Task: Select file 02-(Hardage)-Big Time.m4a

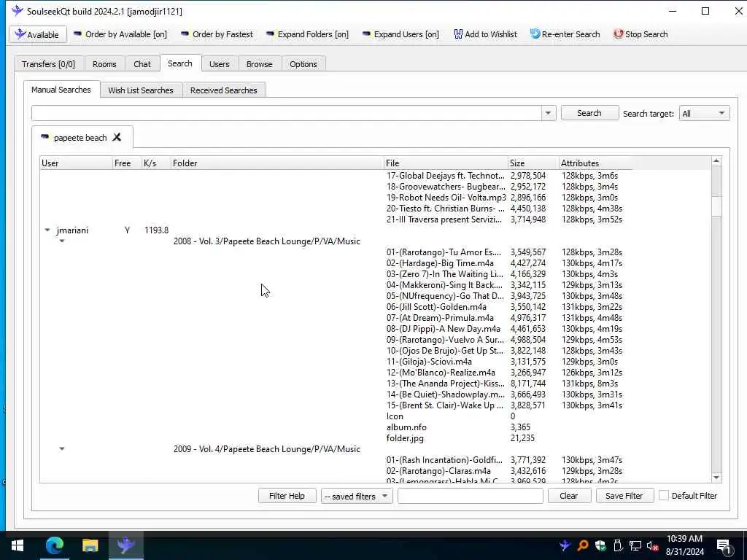Action: (440, 262)
